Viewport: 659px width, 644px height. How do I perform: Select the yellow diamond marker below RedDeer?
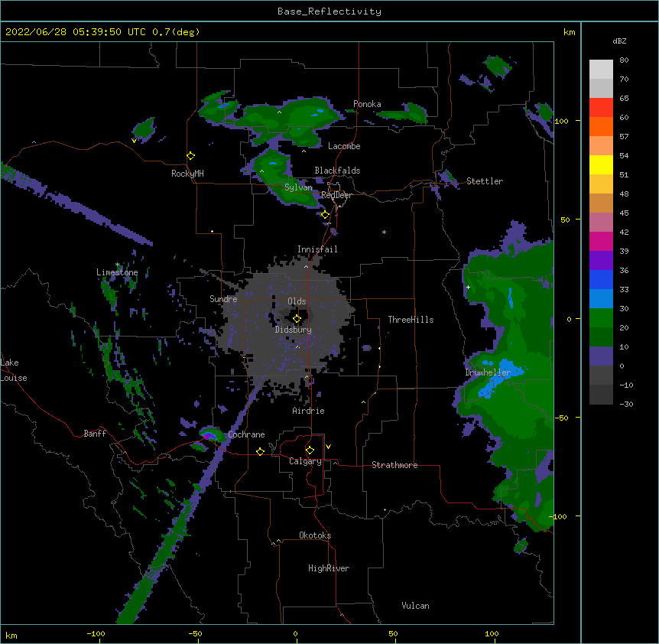(326, 215)
